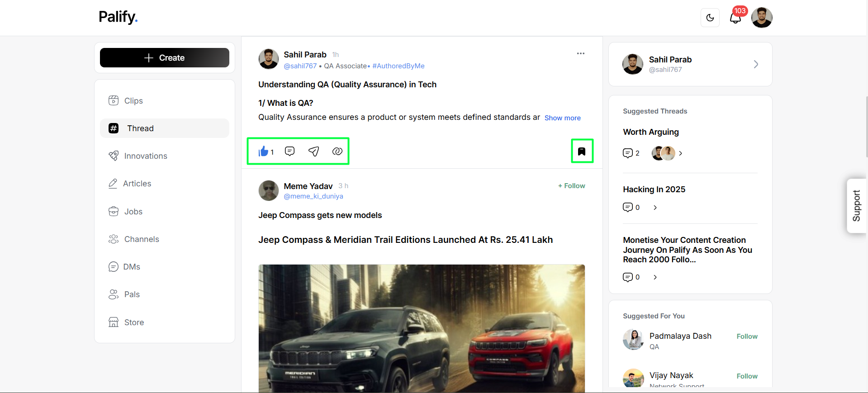This screenshot has height=393, width=868.
Task: Follow Padmalaya Dash
Action: click(747, 336)
